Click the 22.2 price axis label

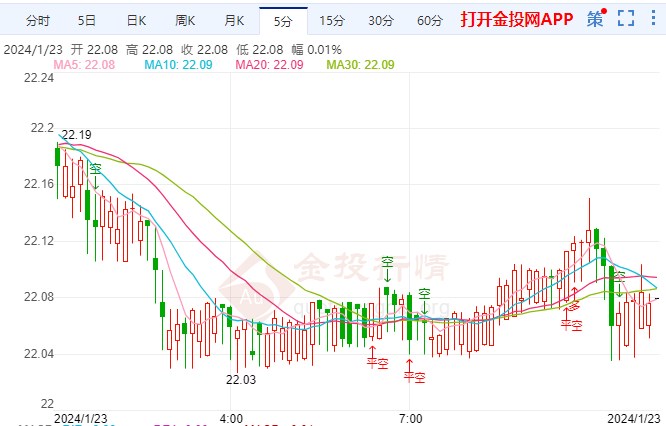[x=42, y=128]
